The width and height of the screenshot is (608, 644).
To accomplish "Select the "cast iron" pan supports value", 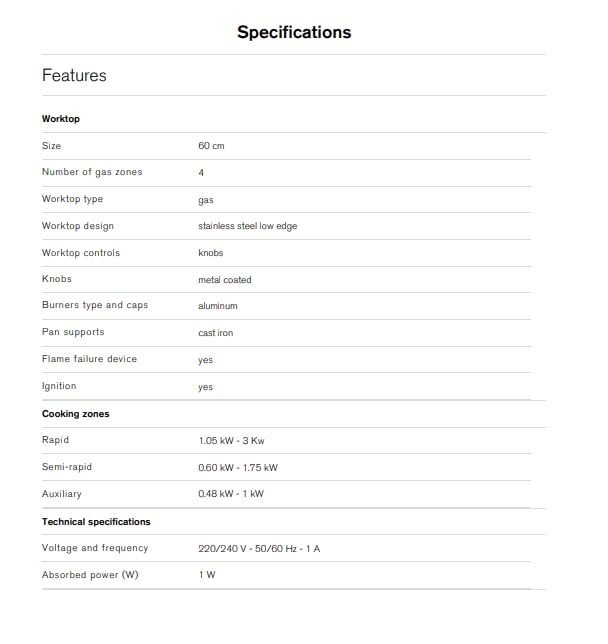I will [216, 333].
